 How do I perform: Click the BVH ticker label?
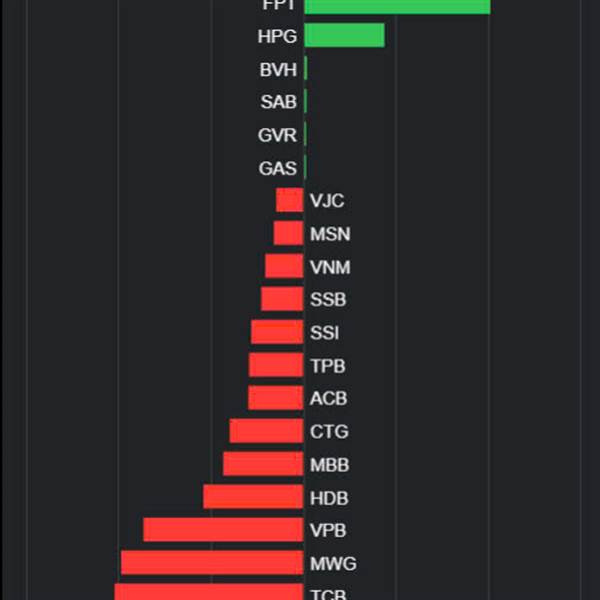pos(278,70)
